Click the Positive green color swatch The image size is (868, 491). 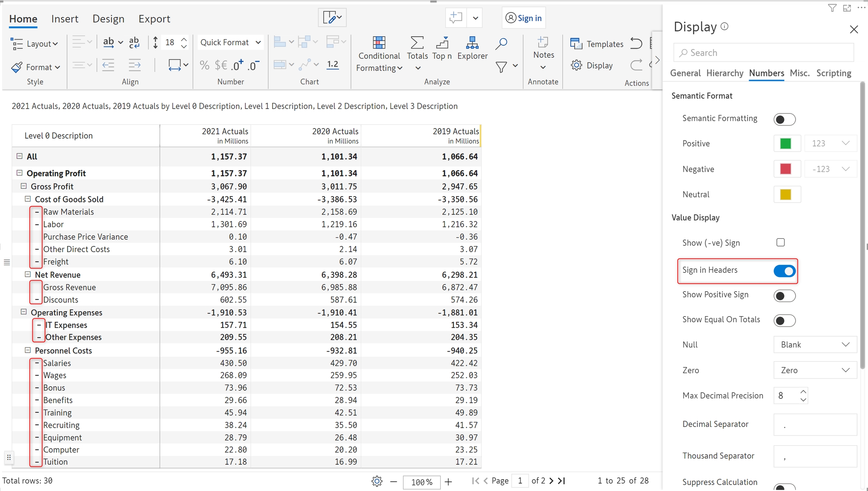(785, 143)
